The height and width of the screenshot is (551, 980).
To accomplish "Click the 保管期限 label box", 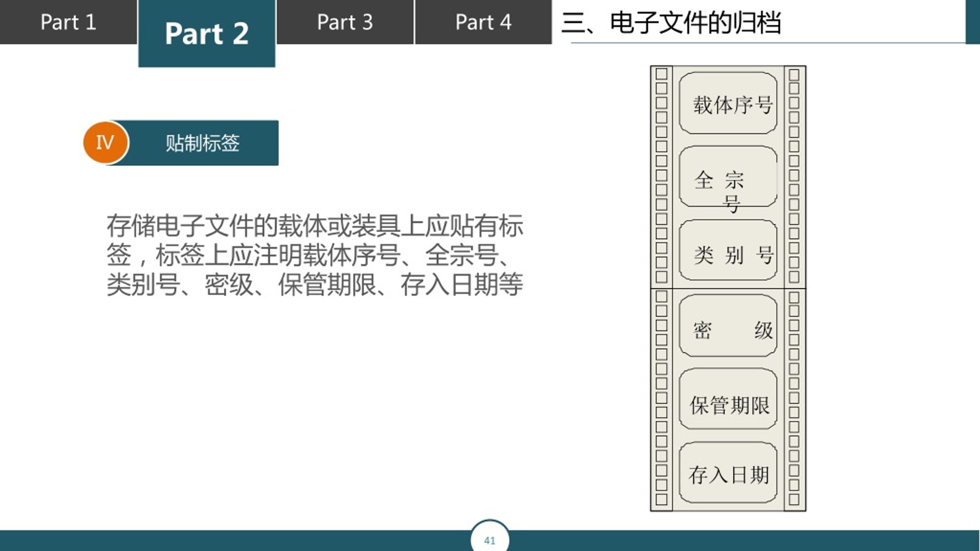I will pyautogui.click(x=728, y=399).
